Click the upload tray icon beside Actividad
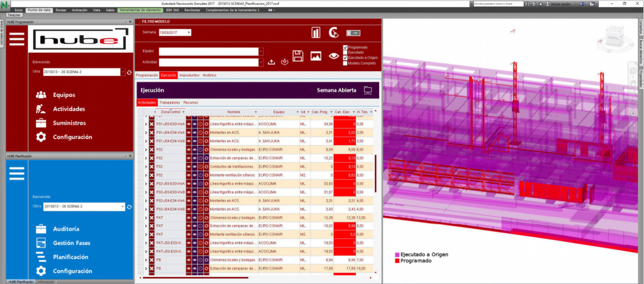The width and height of the screenshot is (644, 284). (271, 62)
